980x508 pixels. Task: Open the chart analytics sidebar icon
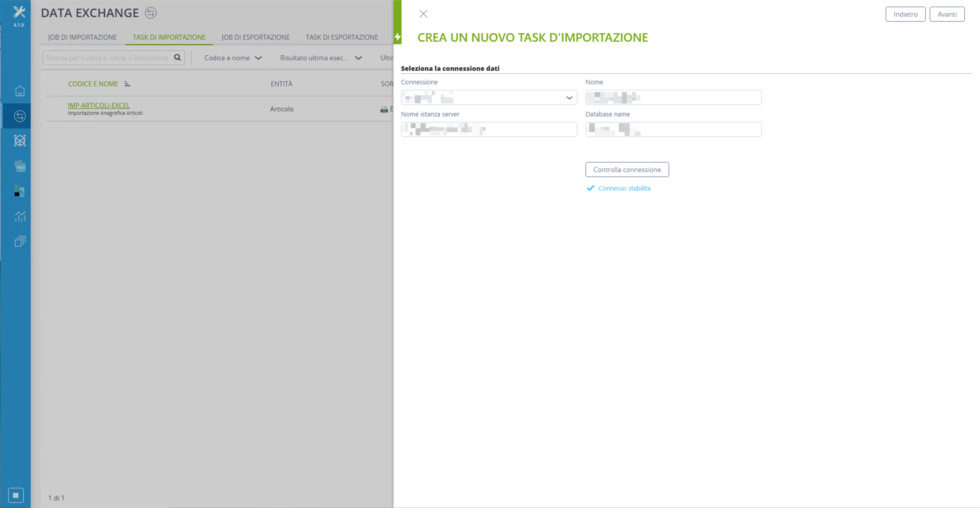[x=20, y=216]
